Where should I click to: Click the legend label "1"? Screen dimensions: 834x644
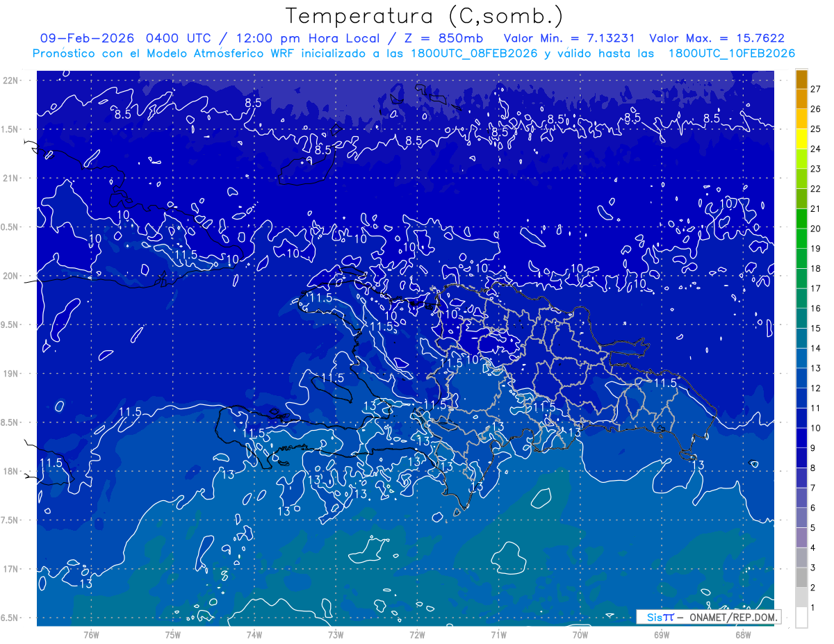[812, 608]
